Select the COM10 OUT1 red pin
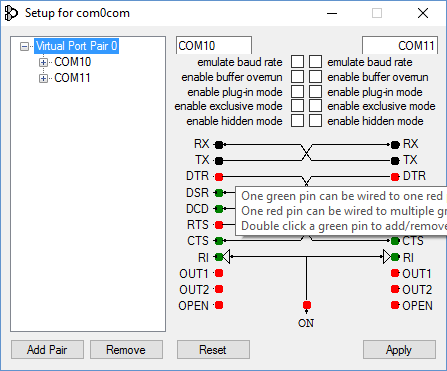 click(x=219, y=273)
